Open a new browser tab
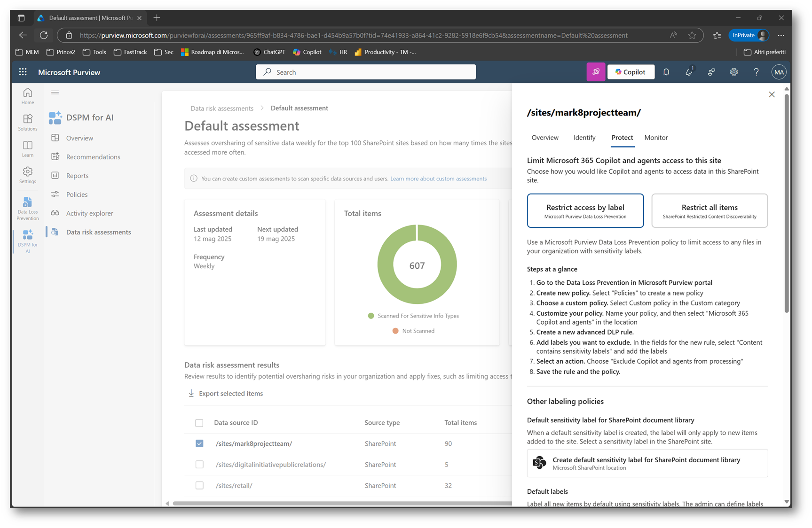The image size is (812, 528). coord(157,18)
